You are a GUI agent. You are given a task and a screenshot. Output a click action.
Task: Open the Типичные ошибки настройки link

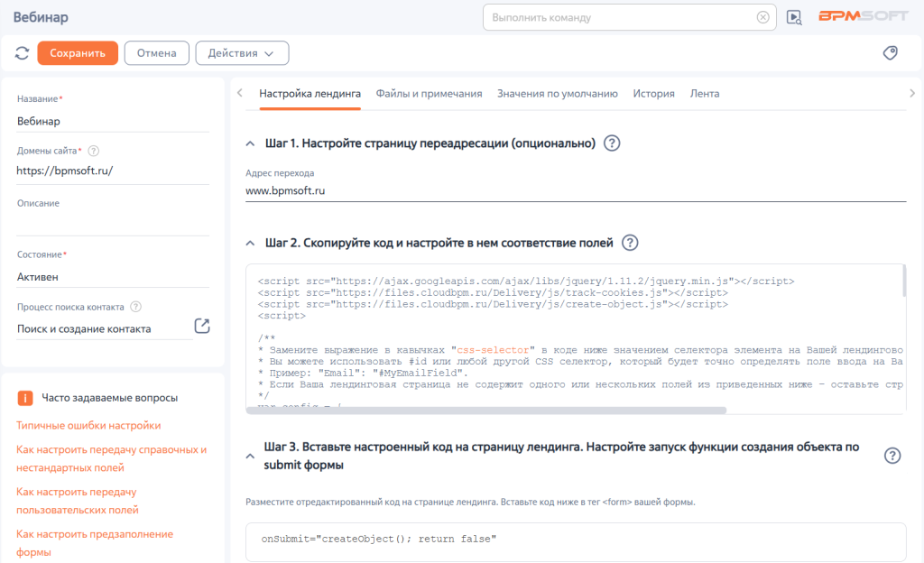(x=88, y=425)
